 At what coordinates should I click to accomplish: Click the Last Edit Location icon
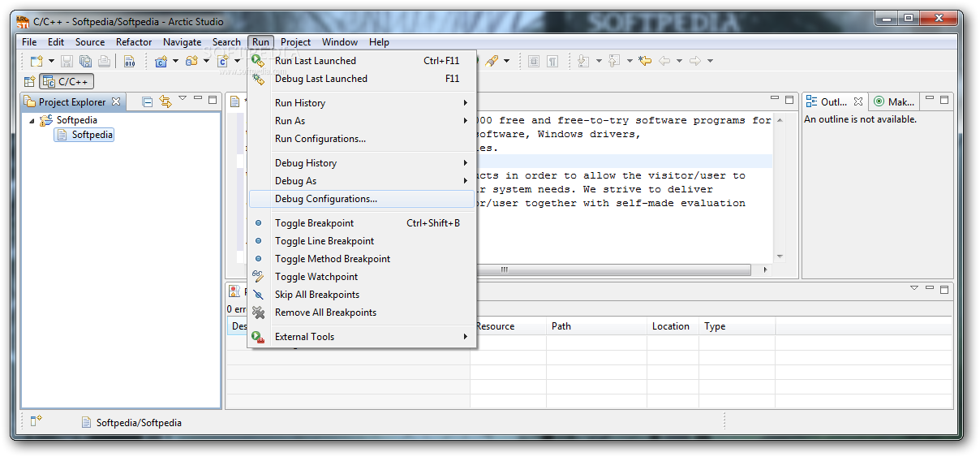645,61
